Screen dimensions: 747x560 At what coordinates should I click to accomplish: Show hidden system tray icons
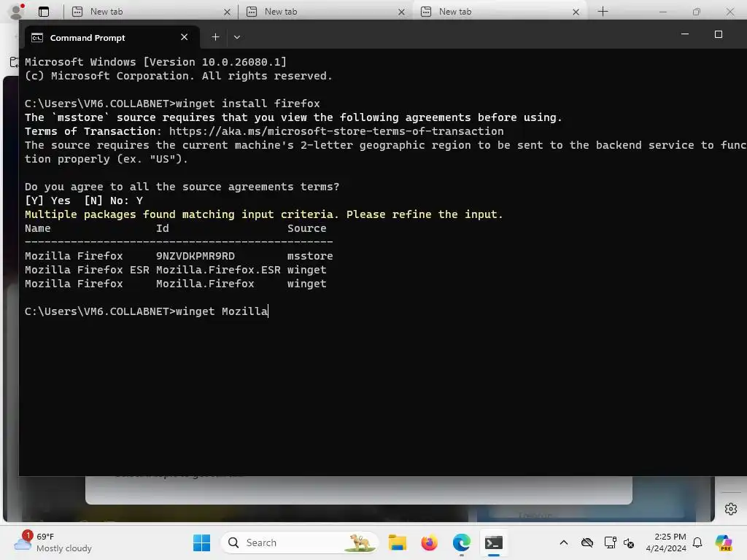pos(564,542)
